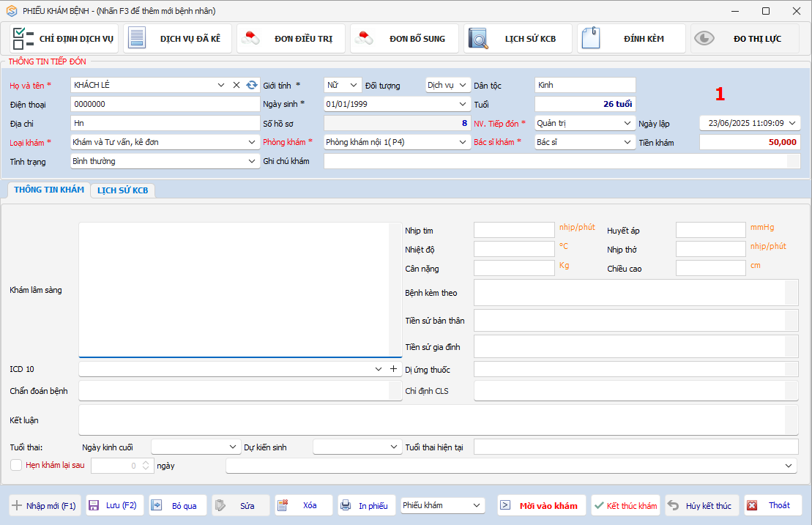Click the Chẩn đoán bệnh input field
Viewport: 812px width, 525px height.
(x=240, y=391)
